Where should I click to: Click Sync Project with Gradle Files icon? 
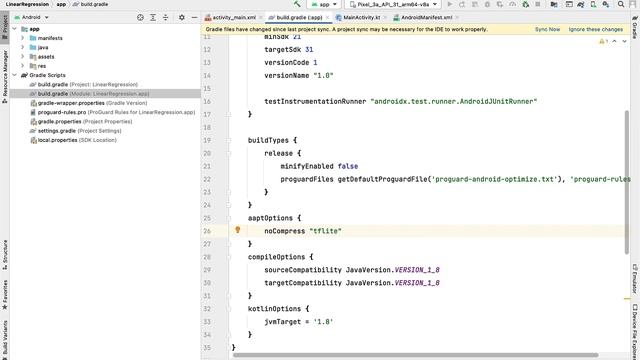tap(581, 4)
